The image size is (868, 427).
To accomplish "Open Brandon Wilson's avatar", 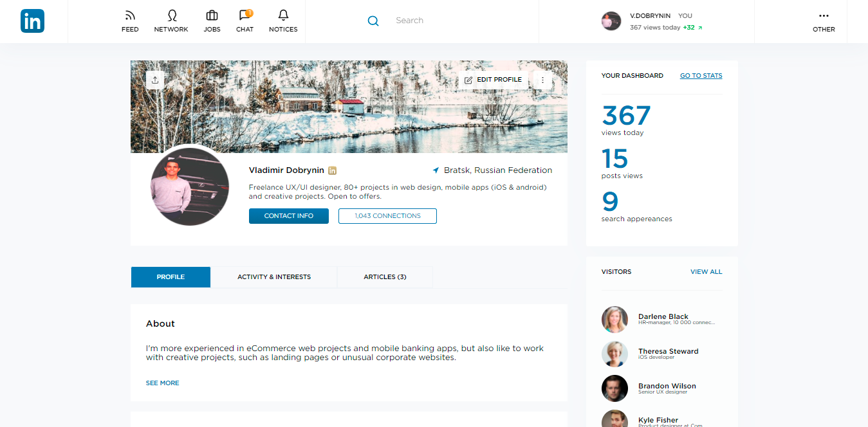I will coord(614,388).
